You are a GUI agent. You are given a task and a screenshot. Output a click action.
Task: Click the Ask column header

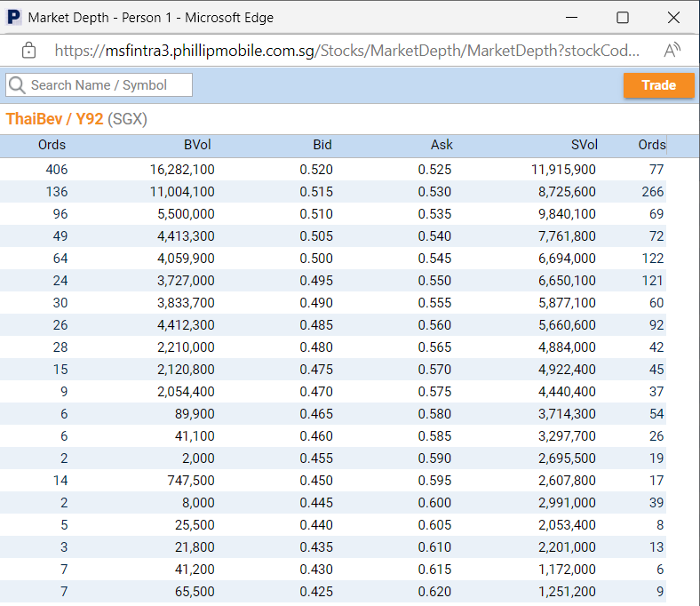pos(441,145)
